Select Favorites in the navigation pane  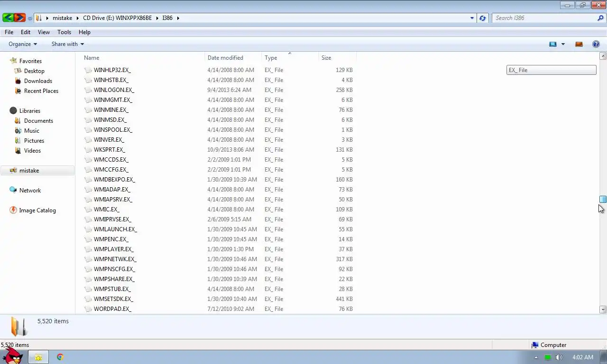pyautogui.click(x=30, y=61)
